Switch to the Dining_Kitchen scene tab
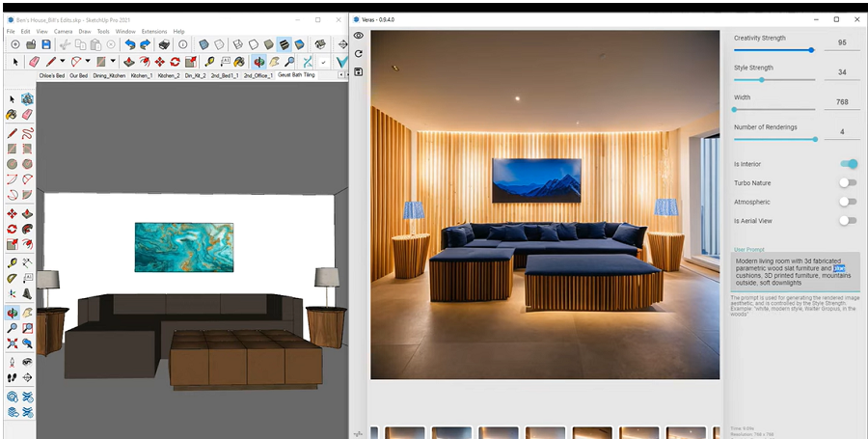 [x=109, y=75]
